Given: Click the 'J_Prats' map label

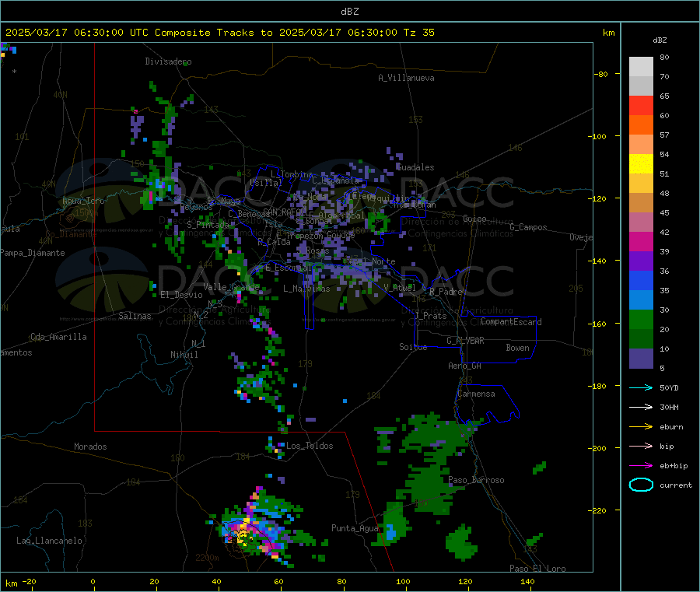Looking at the screenshot, I should coord(431,316).
